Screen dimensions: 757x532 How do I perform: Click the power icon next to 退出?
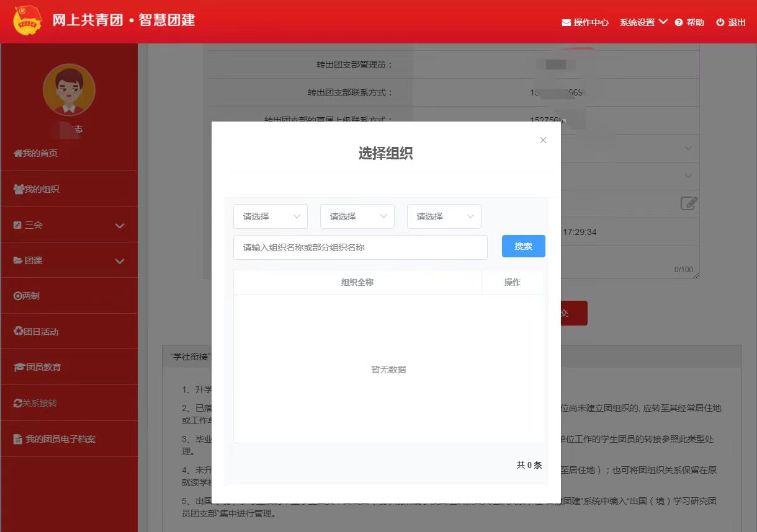tap(720, 22)
